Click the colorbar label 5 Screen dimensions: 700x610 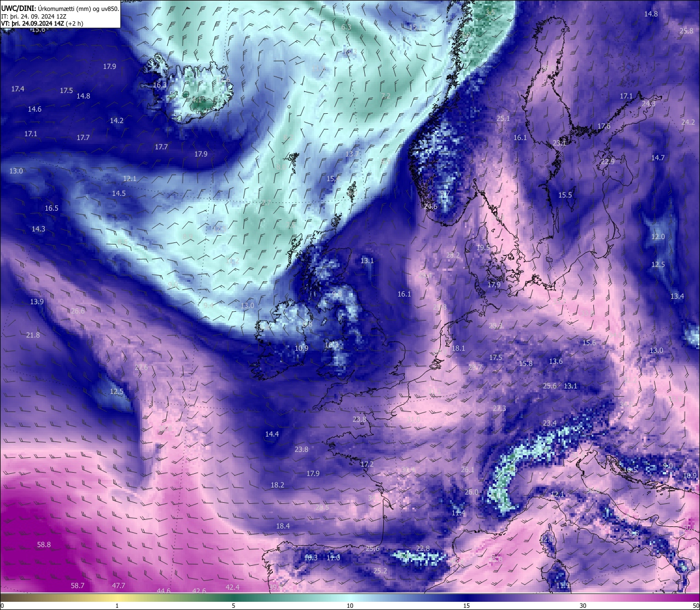pyautogui.click(x=234, y=606)
